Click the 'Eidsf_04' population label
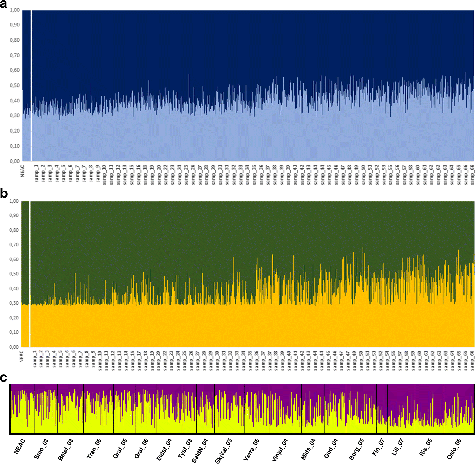This screenshot has height=464, width=476. (164, 450)
